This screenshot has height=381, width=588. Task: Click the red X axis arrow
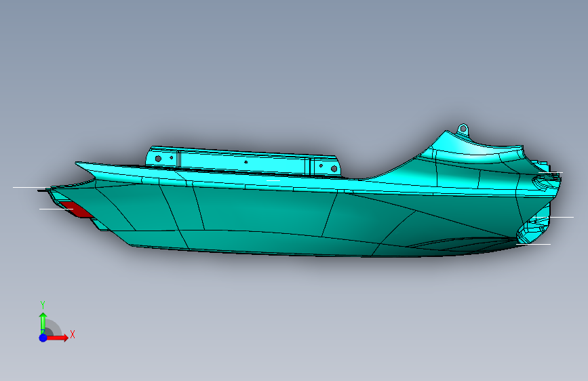click(56, 338)
